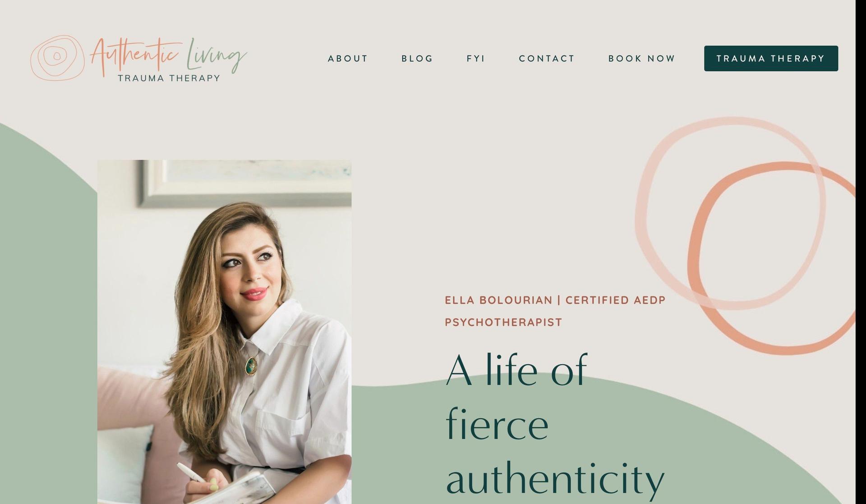Click the word 'PSYCHOTHERAPIST' in subtitle
The width and height of the screenshot is (866, 504).
coord(503,322)
